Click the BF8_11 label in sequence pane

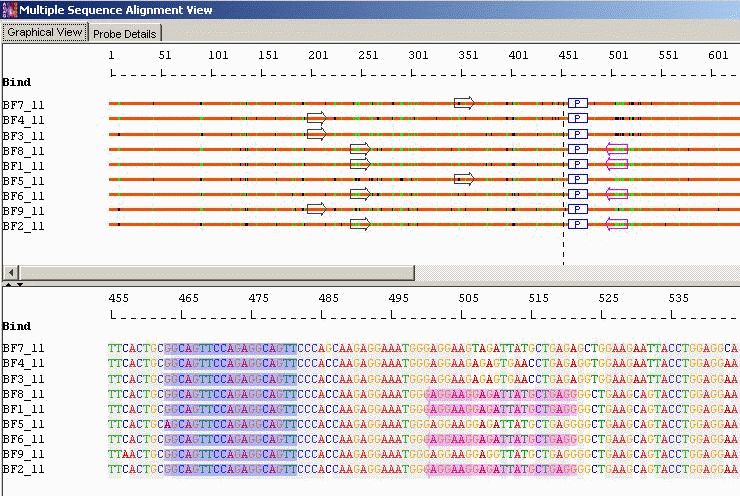(23, 394)
